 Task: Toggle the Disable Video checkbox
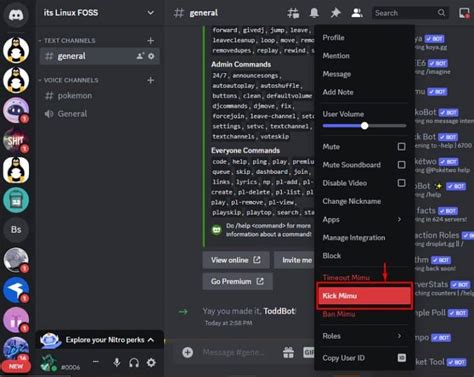pos(402,183)
